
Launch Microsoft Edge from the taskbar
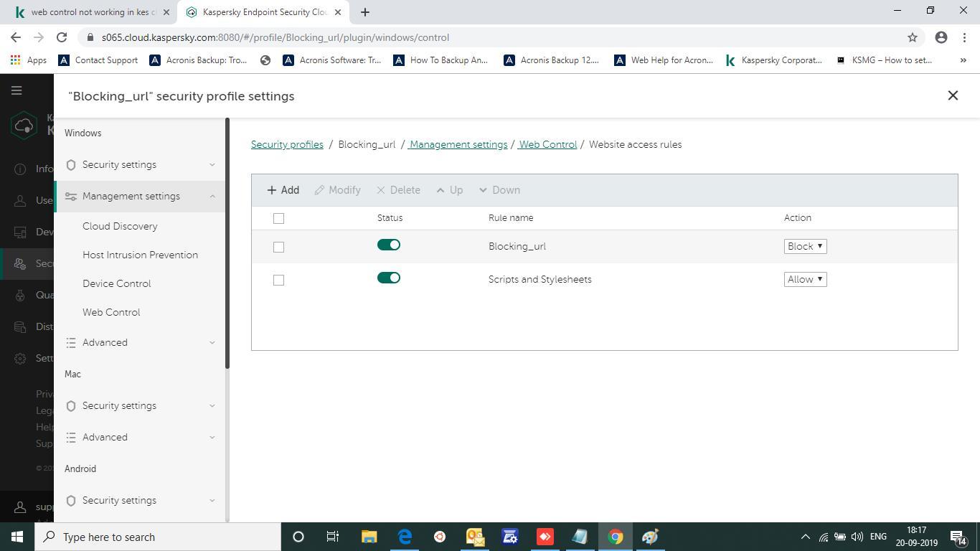click(405, 537)
